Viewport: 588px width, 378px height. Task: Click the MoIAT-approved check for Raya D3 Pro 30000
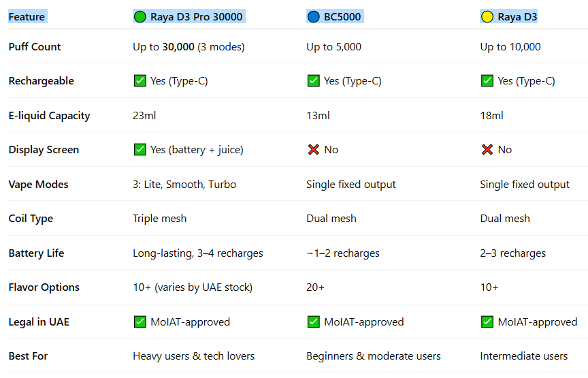pyautogui.click(x=140, y=321)
